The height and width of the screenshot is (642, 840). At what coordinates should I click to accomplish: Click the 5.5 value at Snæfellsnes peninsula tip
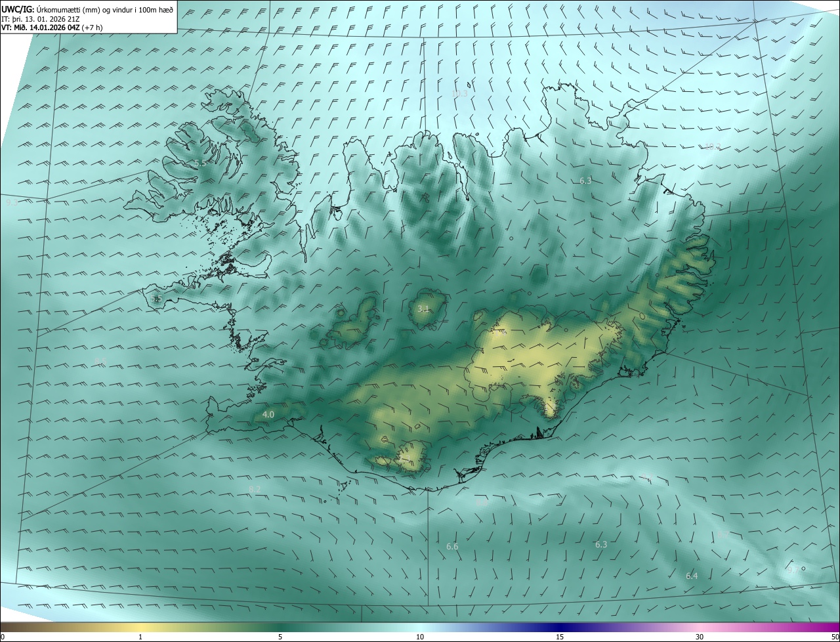(156, 299)
